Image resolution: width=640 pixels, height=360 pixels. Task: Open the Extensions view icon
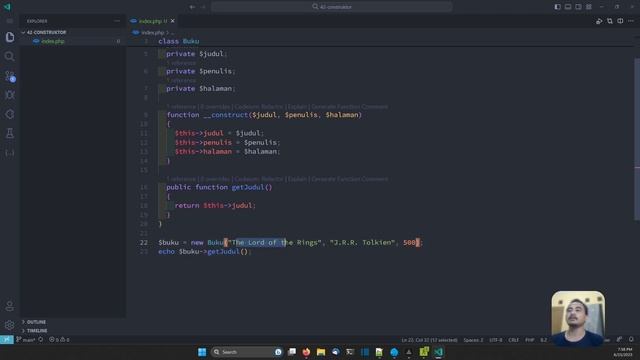tap(10, 114)
